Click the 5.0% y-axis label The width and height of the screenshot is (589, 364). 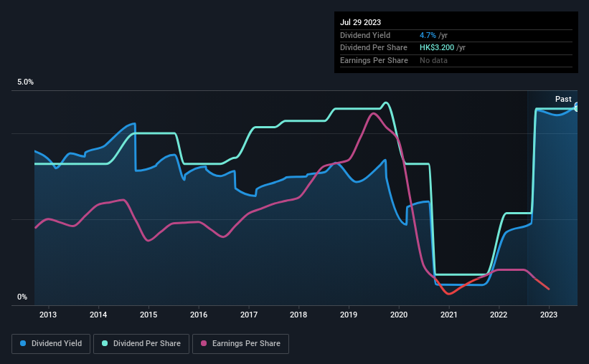click(25, 82)
